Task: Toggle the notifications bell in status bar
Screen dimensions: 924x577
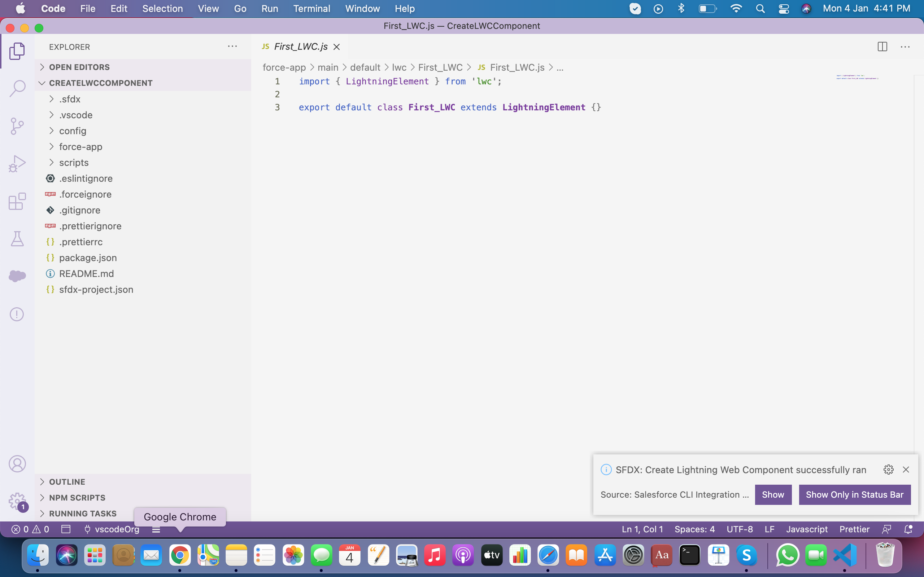Action: 908,529
